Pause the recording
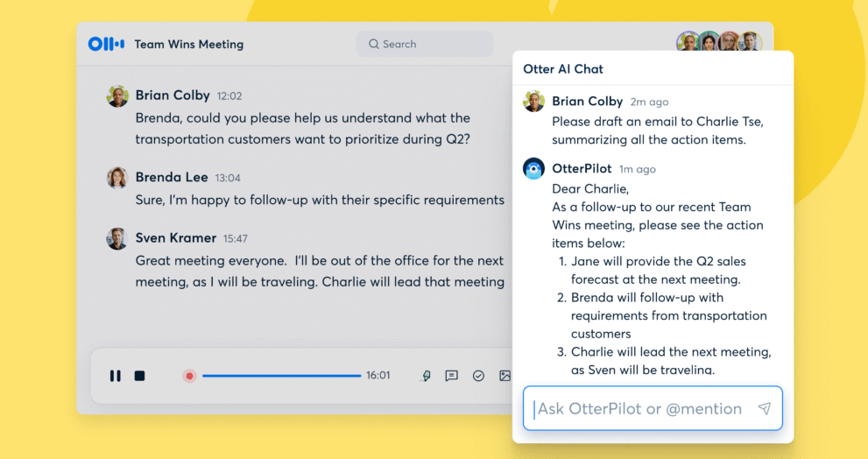The image size is (868, 459). (x=115, y=376)
